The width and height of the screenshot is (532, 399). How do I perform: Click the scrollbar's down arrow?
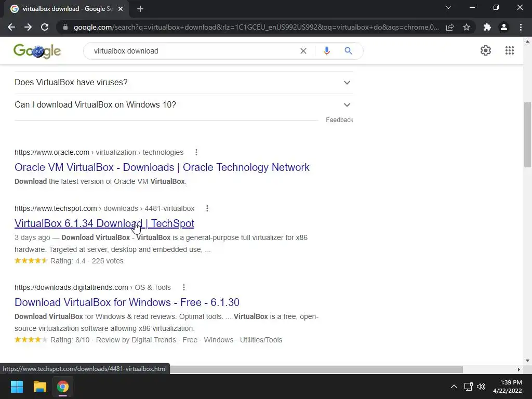pyautogui.click(x=528, y=361)
